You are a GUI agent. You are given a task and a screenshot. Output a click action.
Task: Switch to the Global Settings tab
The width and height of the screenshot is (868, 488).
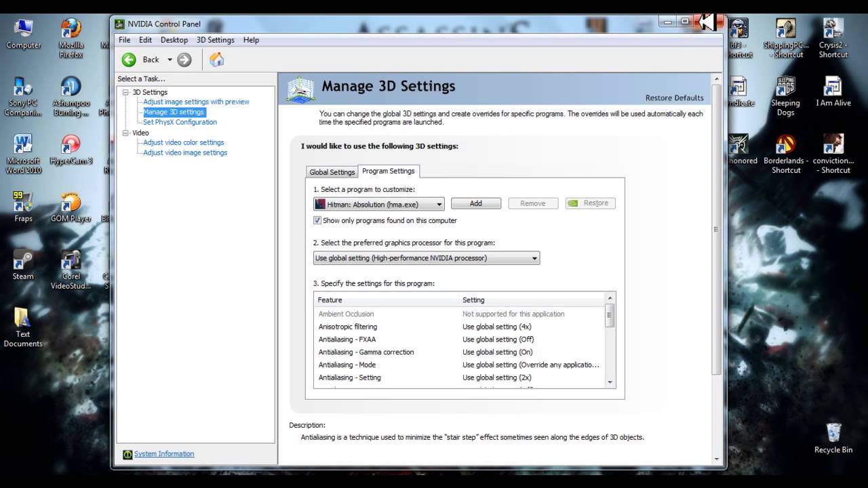point(332,172)
